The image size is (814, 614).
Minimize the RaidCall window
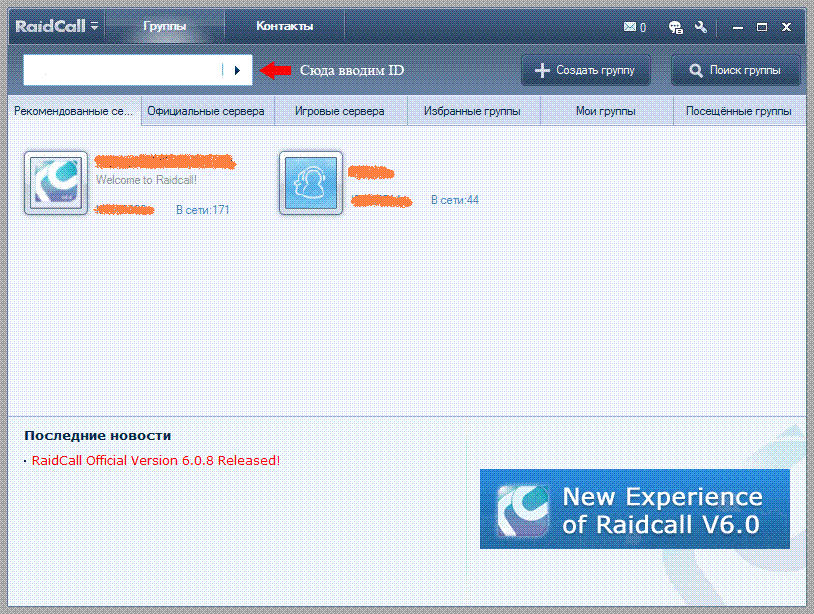738,28
